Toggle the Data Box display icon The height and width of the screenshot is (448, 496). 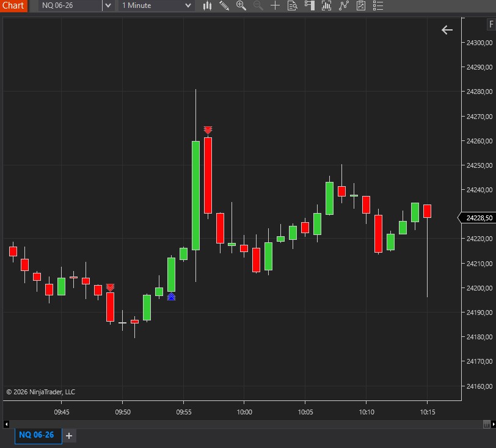click(292, 5)
